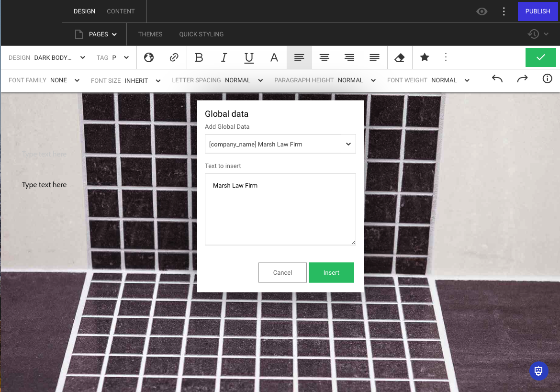Click the star favorites icon
This screenshot has height=392, width=560.
tap(425, 57)
